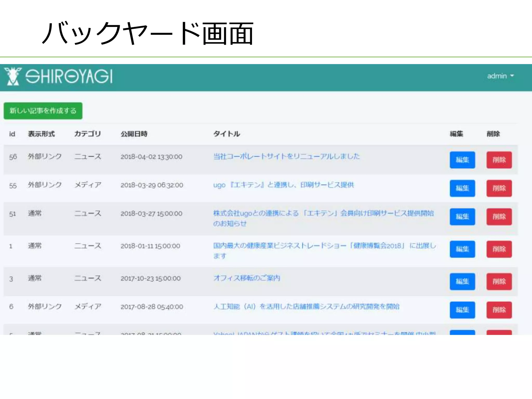
Task: Click the 削除 column header
Action: pos(493,134)
